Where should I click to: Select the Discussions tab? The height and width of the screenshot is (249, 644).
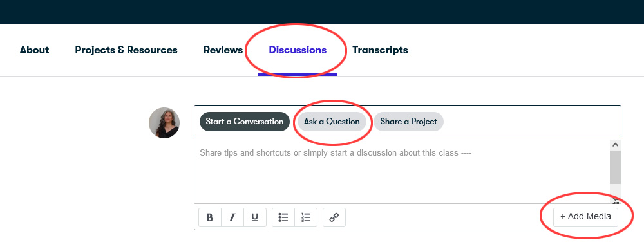click(x=298, y=50)
